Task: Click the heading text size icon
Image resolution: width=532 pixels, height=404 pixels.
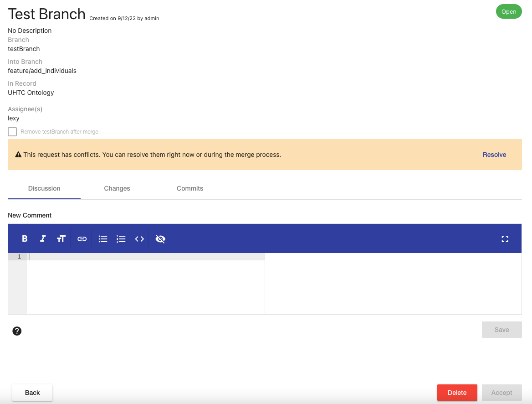Action: tap(61, 239)
